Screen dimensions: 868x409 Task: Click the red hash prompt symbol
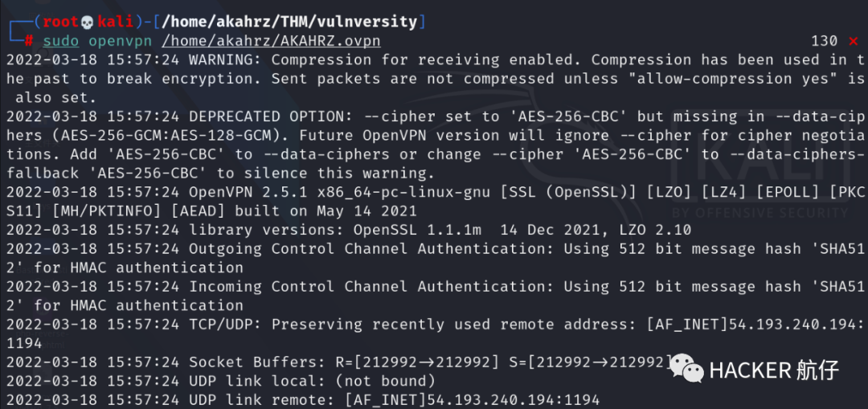29,41
